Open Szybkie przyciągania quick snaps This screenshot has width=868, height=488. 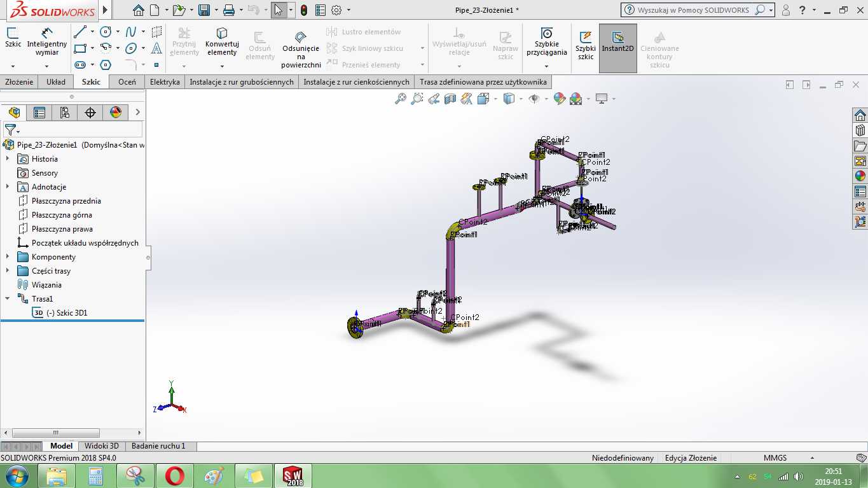[546, 41]
